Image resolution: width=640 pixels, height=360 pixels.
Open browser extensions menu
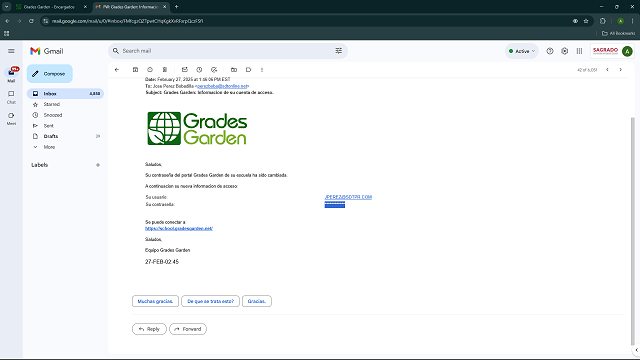[x=603, y=21]
